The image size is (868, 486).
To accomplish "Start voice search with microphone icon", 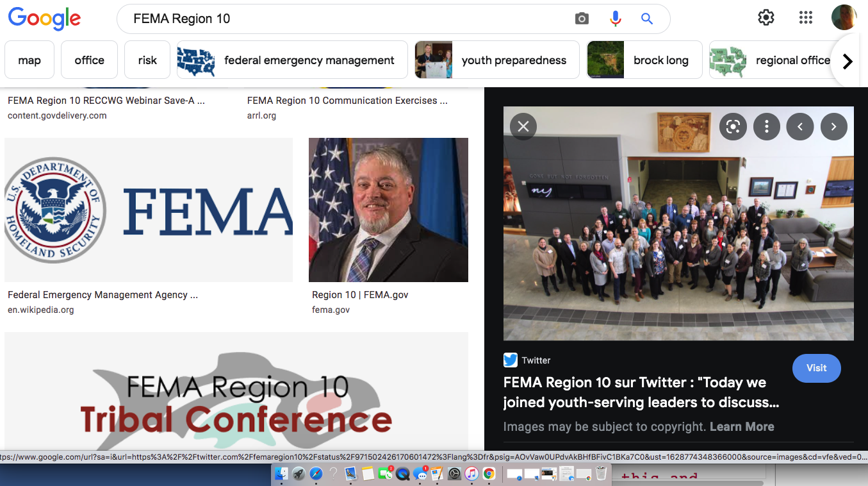I will (616, 19).
